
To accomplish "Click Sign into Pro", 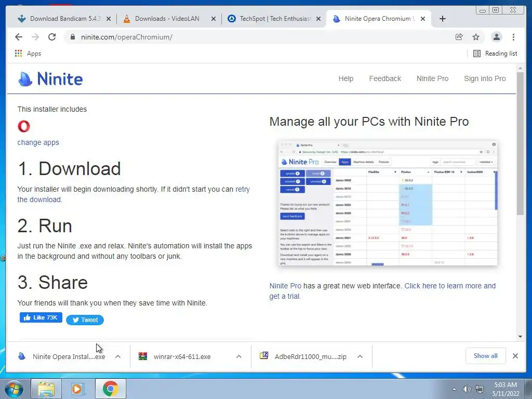I will pyautogui.click(x=485, y=78).
